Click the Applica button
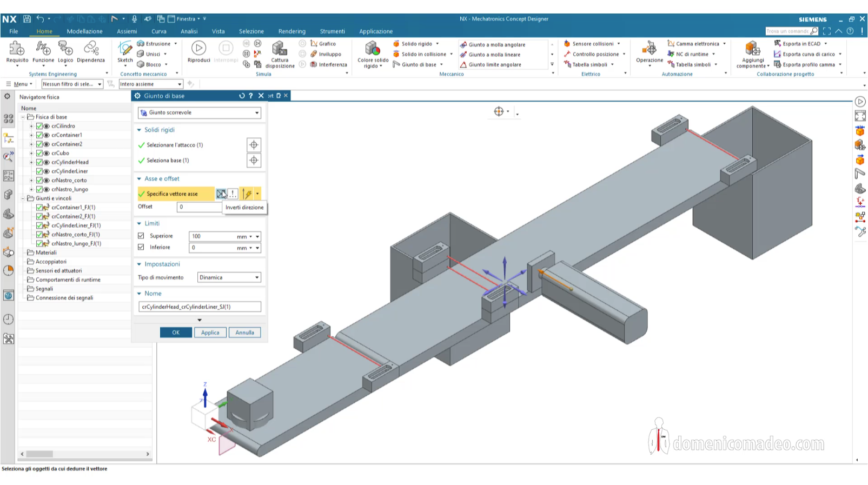This screenshot has height=485, width=868. (x=210, y=333)
